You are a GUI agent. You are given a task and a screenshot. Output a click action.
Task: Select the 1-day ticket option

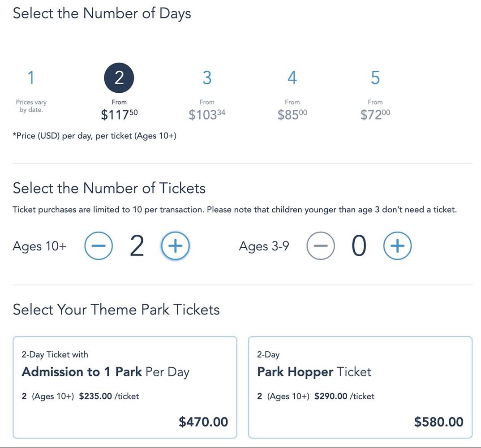(x=31, y=78)
